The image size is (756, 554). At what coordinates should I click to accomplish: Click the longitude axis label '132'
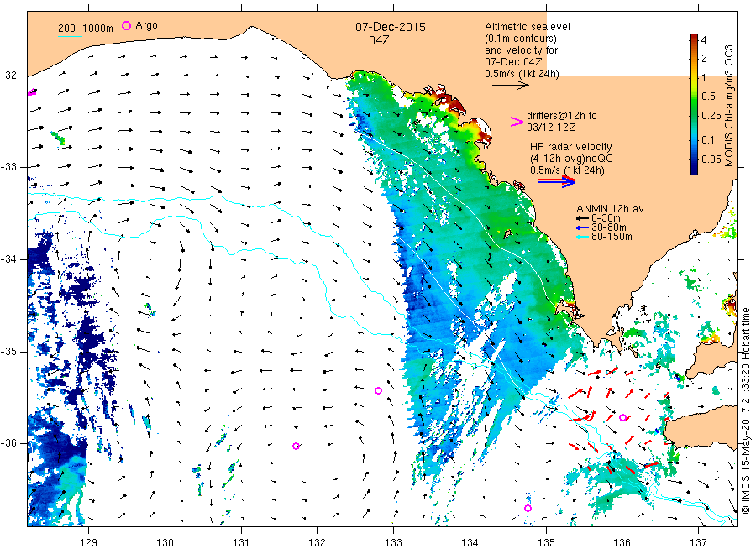point(318,543)
